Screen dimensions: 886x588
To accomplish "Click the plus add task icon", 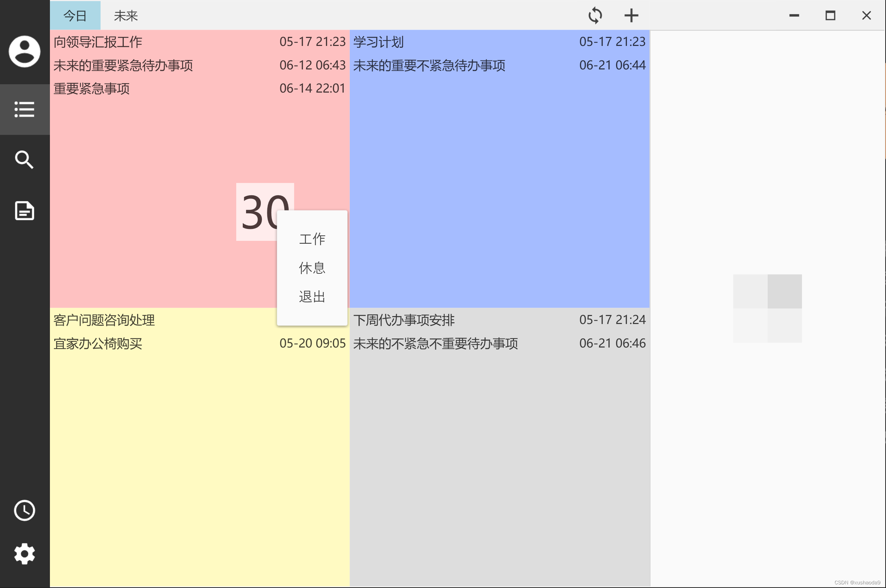I will (631, 16).
